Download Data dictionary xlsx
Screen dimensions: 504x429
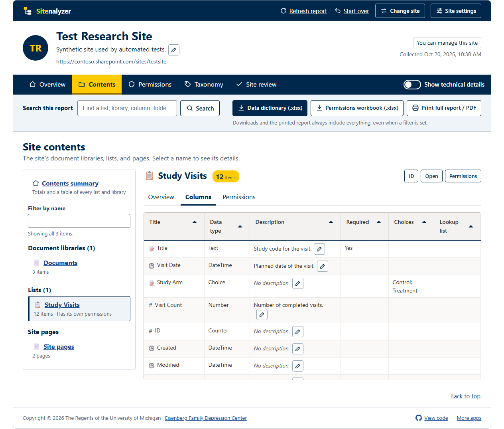(270, 108)
